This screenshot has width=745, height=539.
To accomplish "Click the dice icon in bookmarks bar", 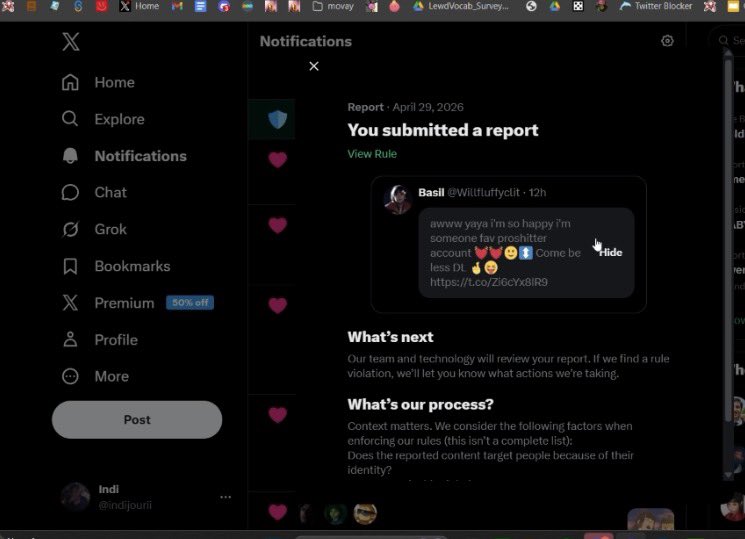I will tap(578, 6).
